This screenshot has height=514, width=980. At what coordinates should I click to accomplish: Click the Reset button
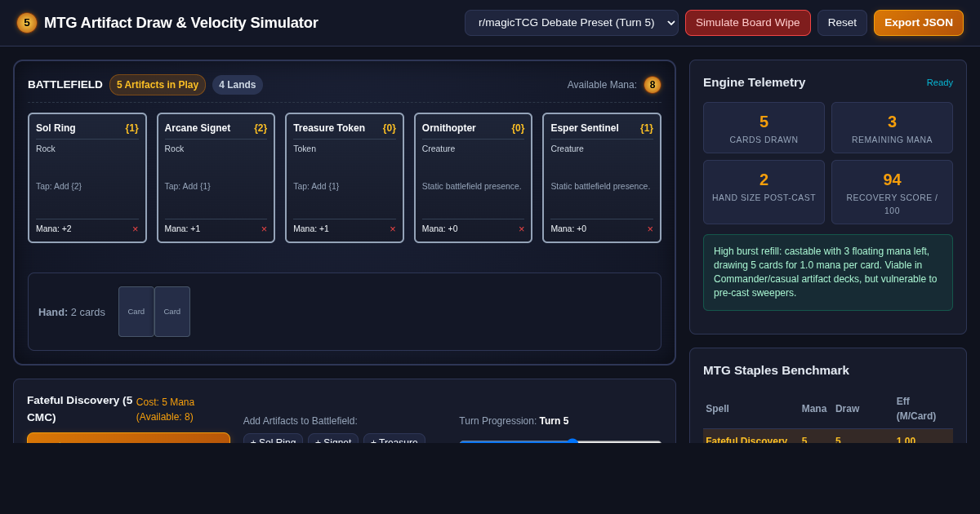point(842,23)
